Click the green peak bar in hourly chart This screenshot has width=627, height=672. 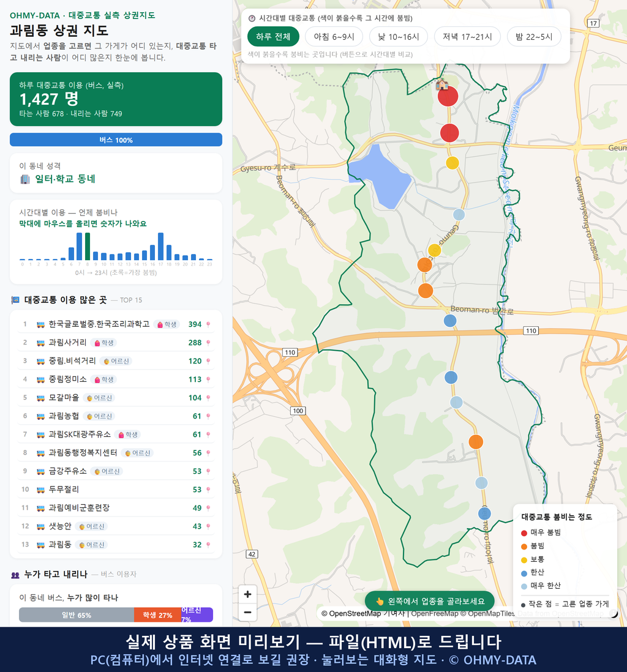tap(88, 247)
